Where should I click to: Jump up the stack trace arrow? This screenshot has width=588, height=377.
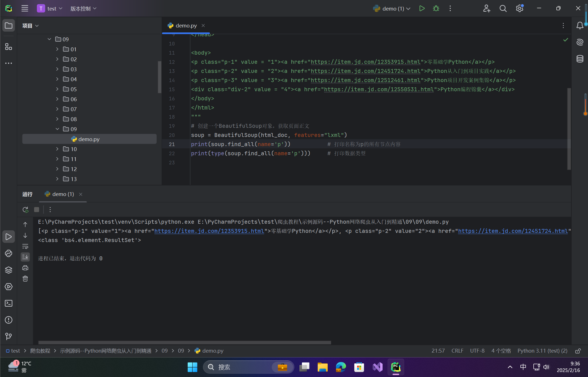coord(25,224)
